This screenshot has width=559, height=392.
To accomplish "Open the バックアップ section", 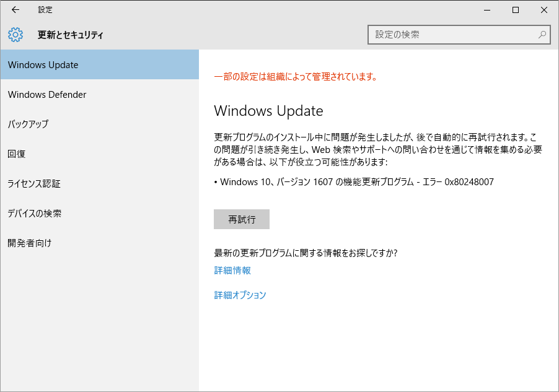I will pos(99,124).
